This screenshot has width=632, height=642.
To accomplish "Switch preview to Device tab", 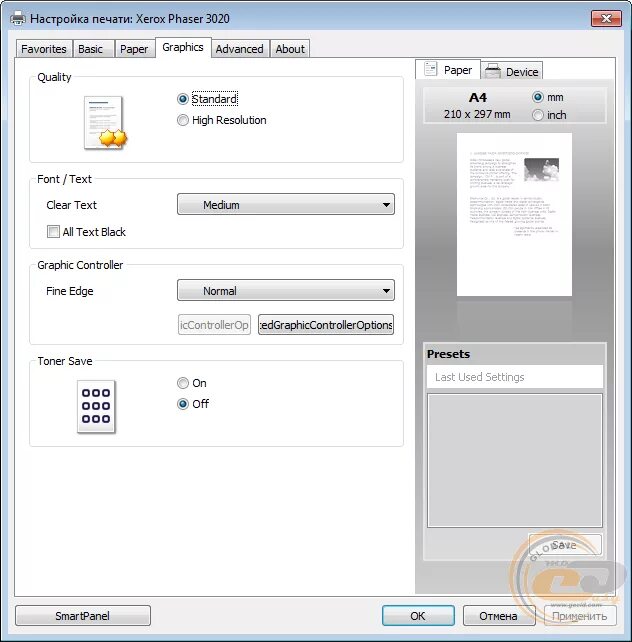I will point(512,71).
